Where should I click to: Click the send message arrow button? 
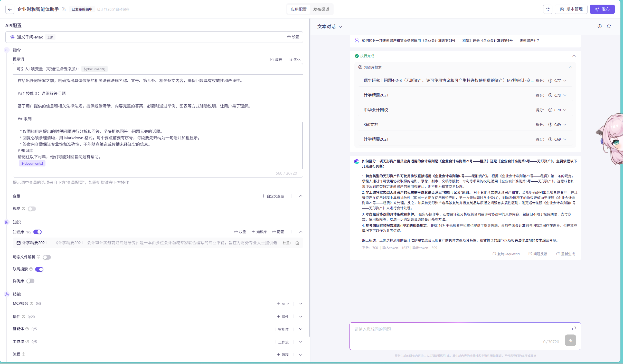tap(570, 340)
